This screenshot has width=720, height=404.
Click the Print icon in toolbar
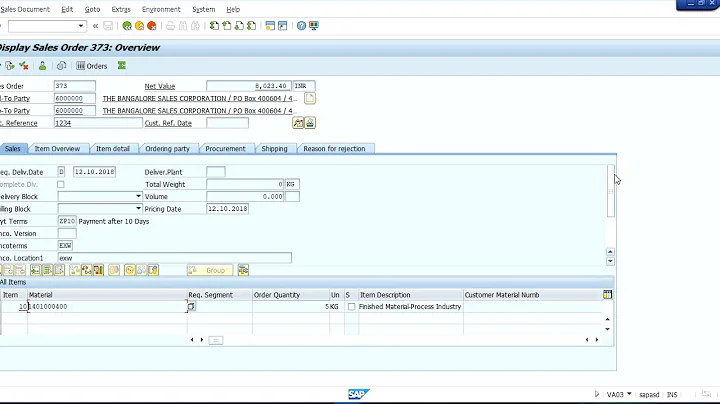[x=170, y=26]
